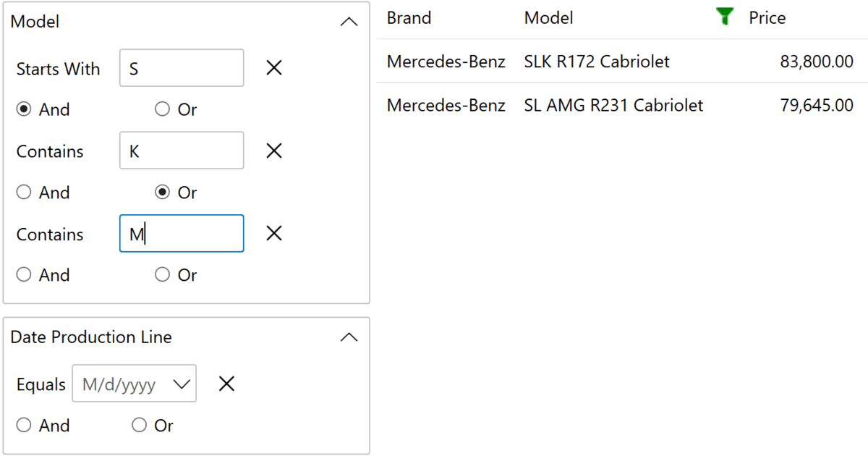
Task: Select 'Or' for the Starts With condition
Action: (x=162, y=109)
